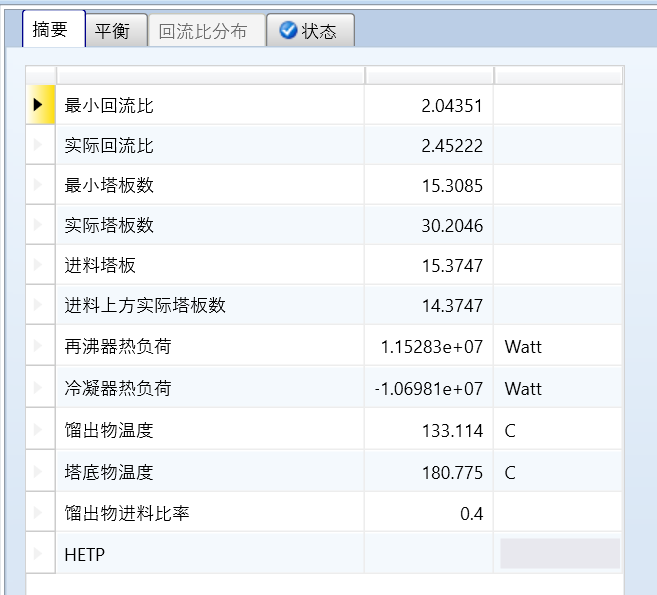The height and width of the screenshot is (595, 657).
Task: Open the Watt unit cell for 再沸器热负荷
Action: point(556,347)
